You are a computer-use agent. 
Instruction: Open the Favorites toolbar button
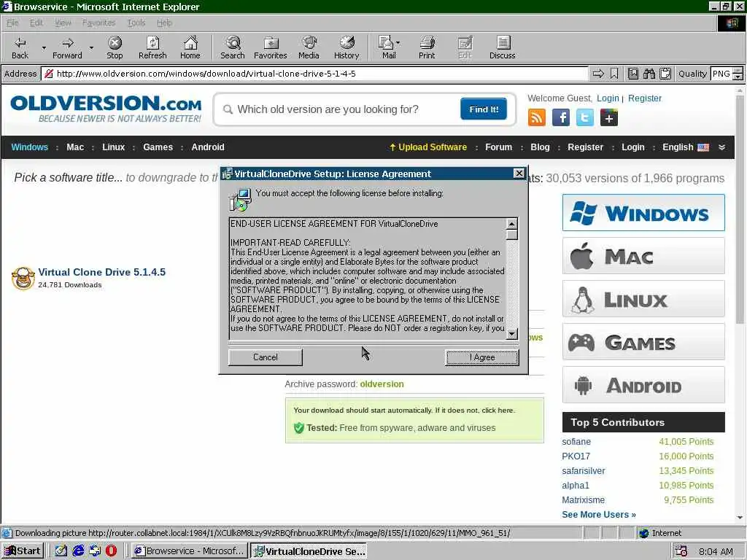coord(270,47)
